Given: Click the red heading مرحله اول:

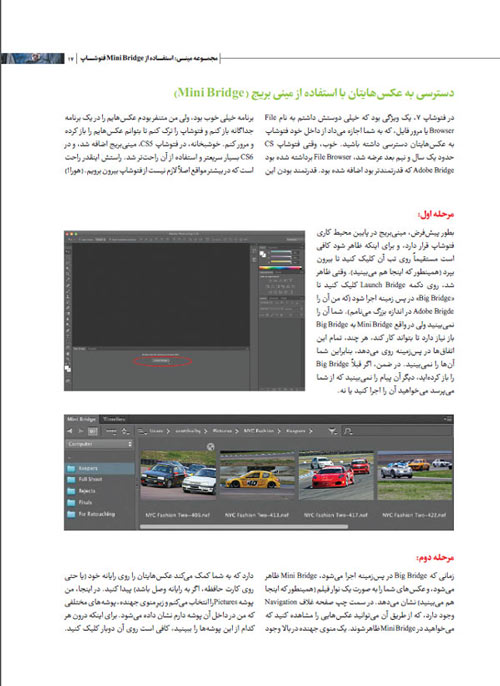Looking at the screenshot, I should pyautogui.click(x=436, y=214).
